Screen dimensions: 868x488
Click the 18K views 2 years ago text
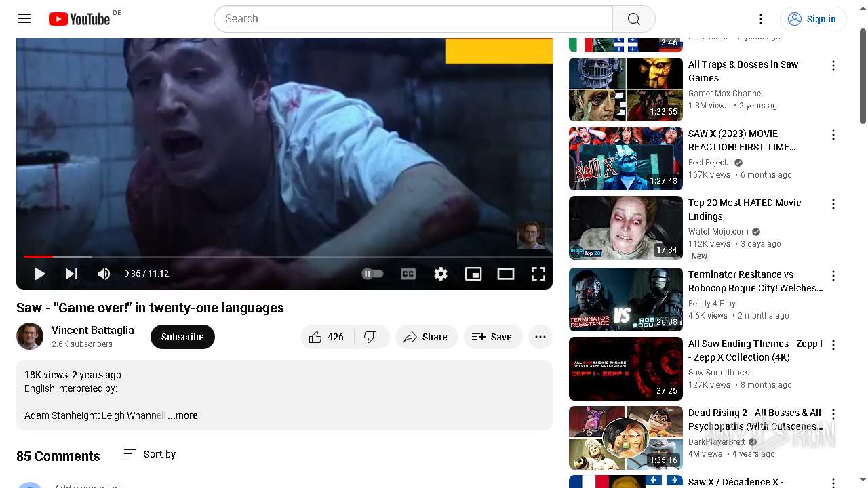point(73,375)
